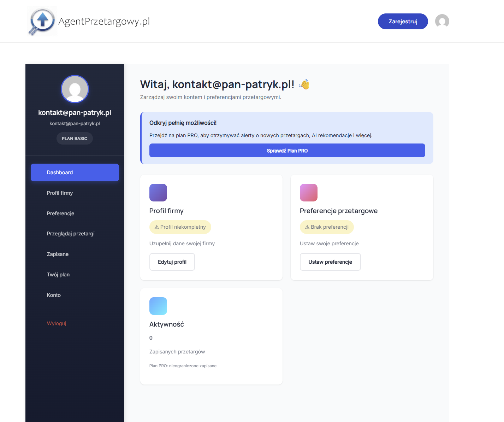Viewport: 504px width, 422px height.
Task: Open the user avatar icon in header
Action: [442, 21]
